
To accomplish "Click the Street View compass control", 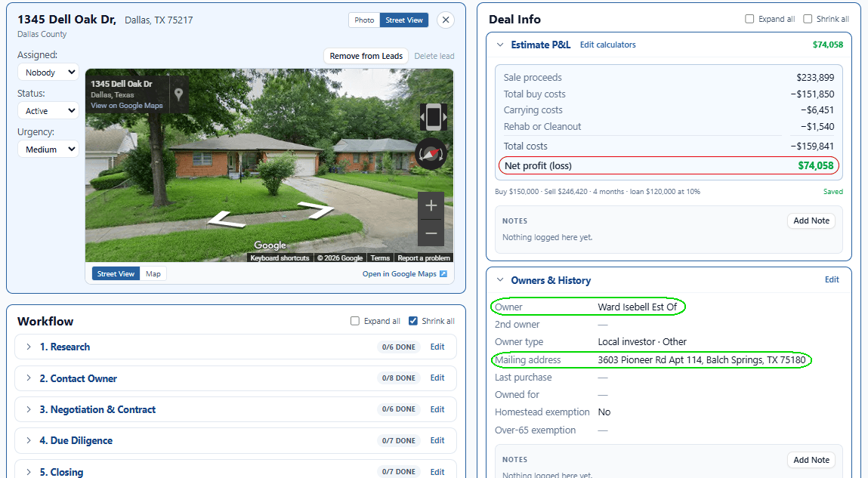I will point(431,154).
